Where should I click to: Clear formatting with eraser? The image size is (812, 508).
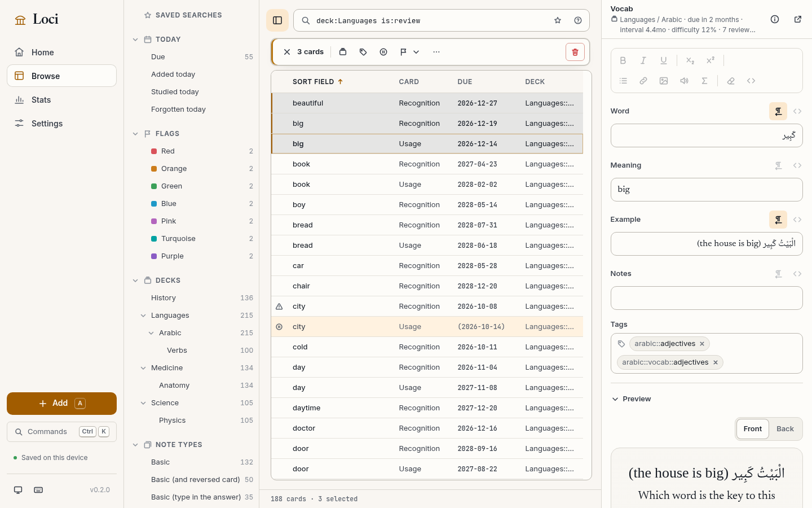(731, 81)
